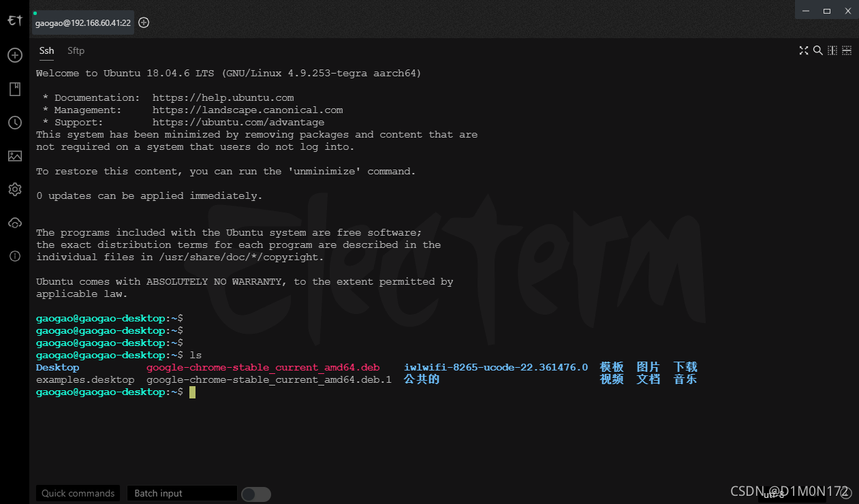Open new connection via sidebar plus icon
Viewport: 859px width, 504px height.
click(x=15, y=55)
